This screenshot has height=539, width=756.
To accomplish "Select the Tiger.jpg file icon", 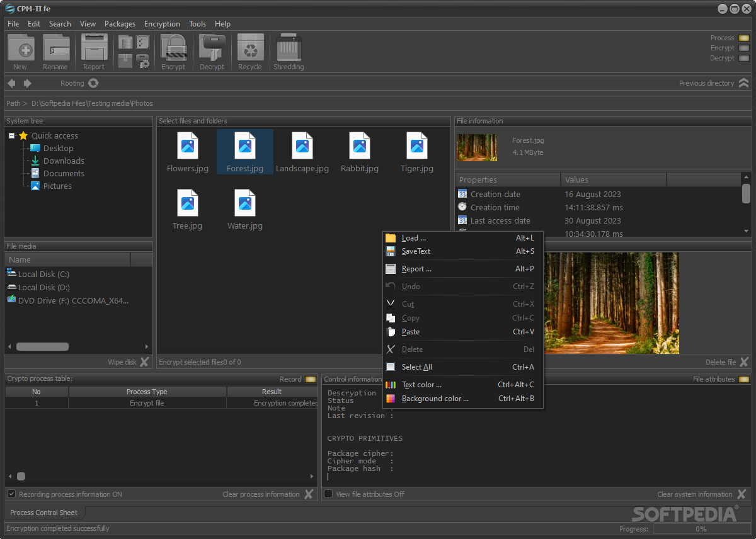I will click(417, 145).
